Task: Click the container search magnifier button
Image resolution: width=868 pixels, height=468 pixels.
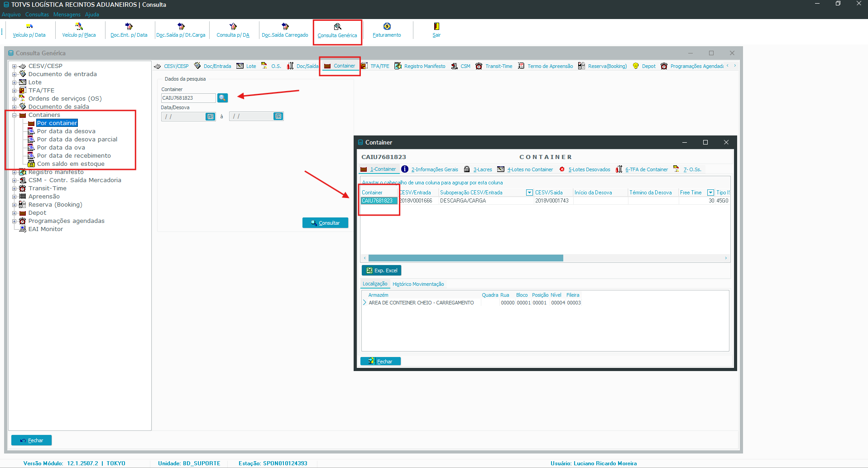Action: tap(222, 98)
